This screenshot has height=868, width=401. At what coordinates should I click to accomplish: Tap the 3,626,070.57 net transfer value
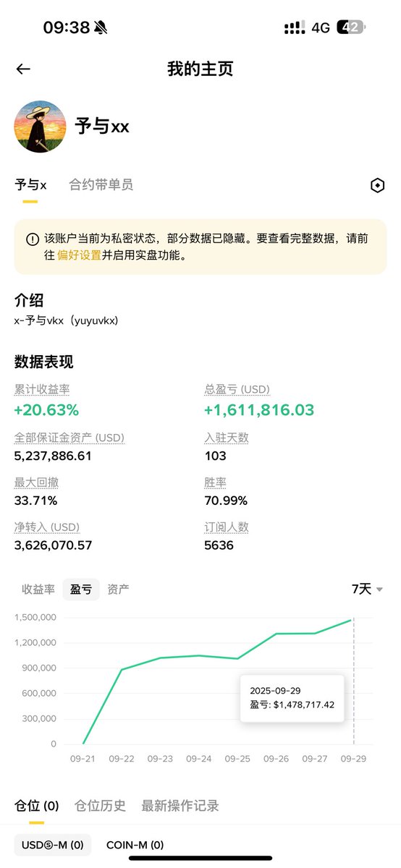tap(53, 545)
